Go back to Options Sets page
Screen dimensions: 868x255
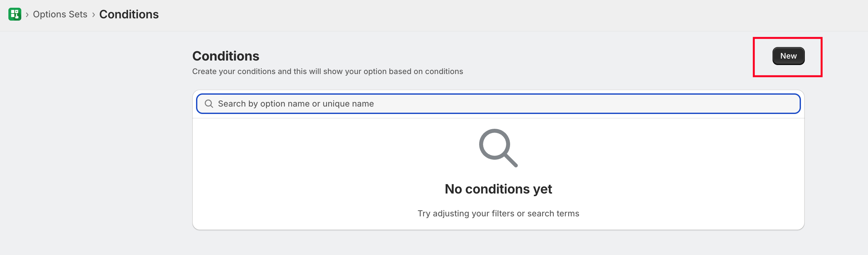(60, 14)
